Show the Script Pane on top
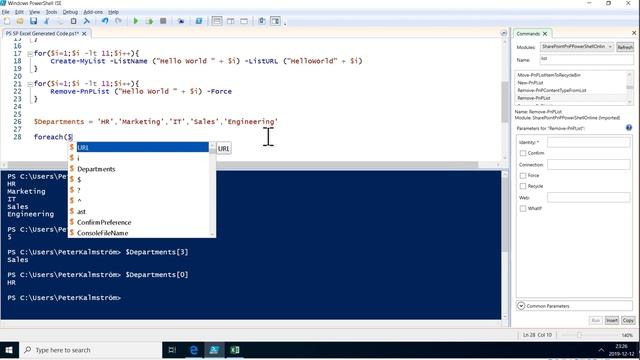This screenshot has width=640, height=360. pyautogui.click(x=217, y=21)
